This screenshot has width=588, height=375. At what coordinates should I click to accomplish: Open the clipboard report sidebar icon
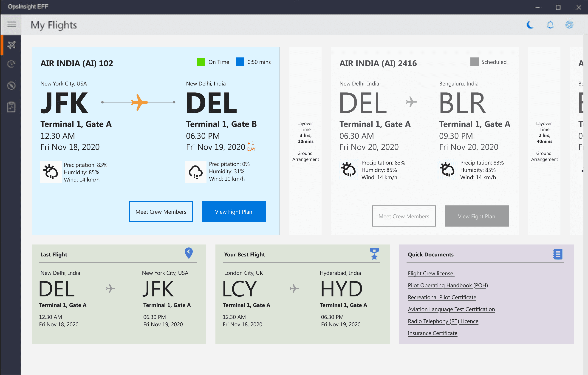click(11, 107)
